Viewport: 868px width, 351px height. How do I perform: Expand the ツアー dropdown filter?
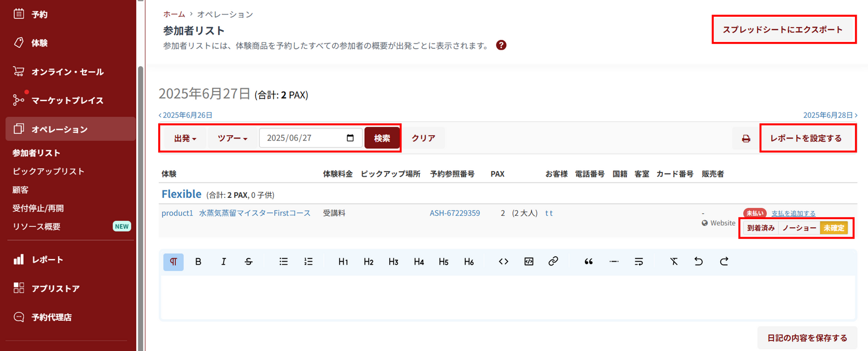(x=232, y=138)
